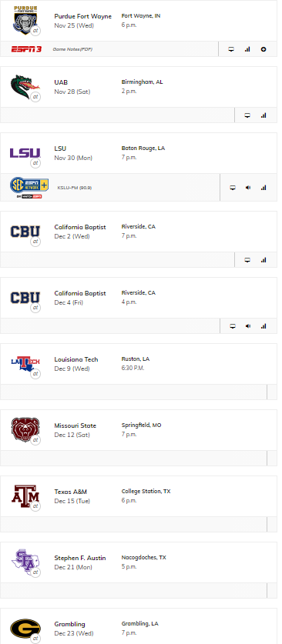Image resolution: width=282 pixels, height=644 pixels.
Task: View live stats for LSU game
Action: click(x=264, y=188)
